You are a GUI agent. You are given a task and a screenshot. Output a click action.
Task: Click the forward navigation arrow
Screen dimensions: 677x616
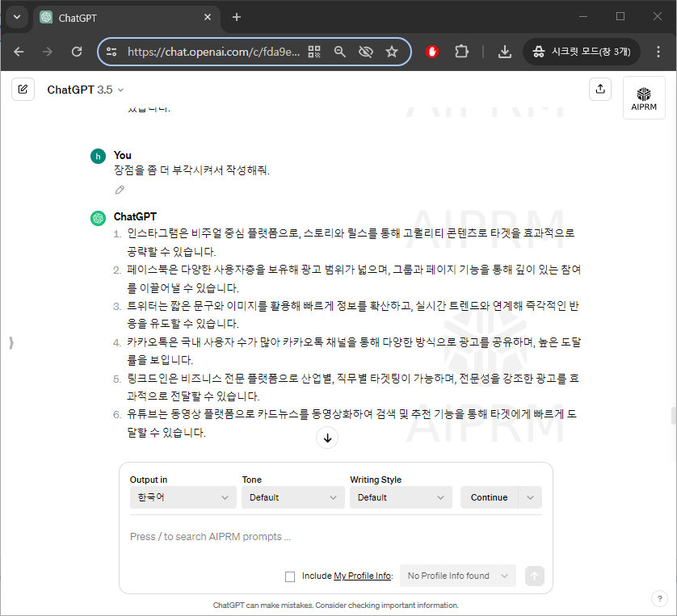click(x=48, y=52)
